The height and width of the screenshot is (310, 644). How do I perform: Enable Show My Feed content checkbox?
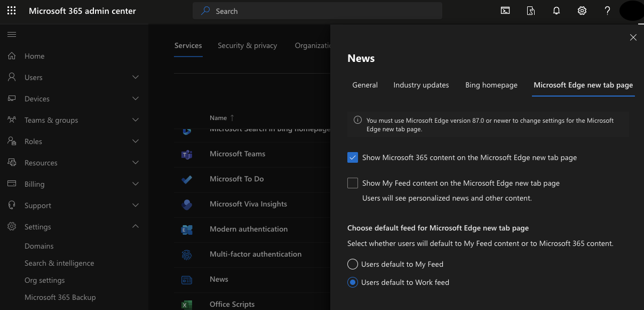pyautogui.click(x=352, y=183)
